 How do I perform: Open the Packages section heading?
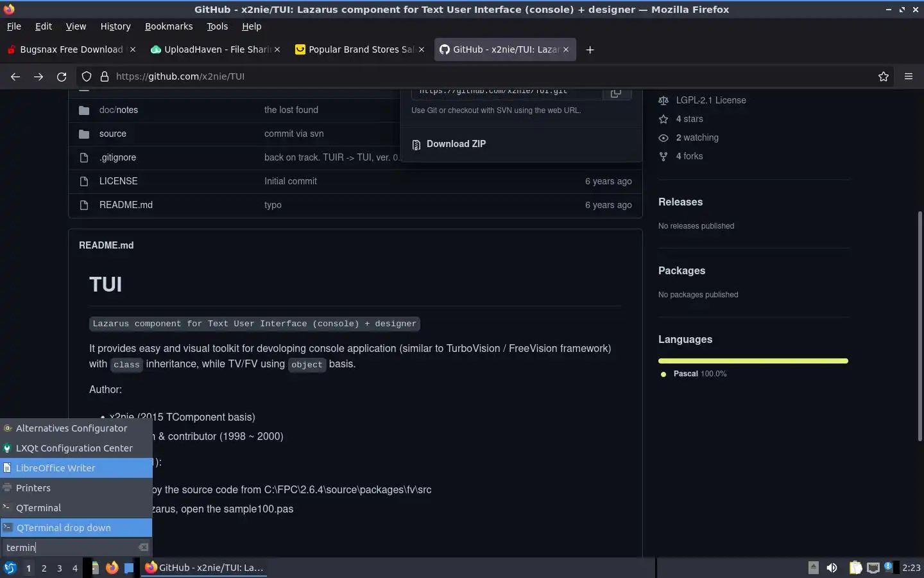681,270
